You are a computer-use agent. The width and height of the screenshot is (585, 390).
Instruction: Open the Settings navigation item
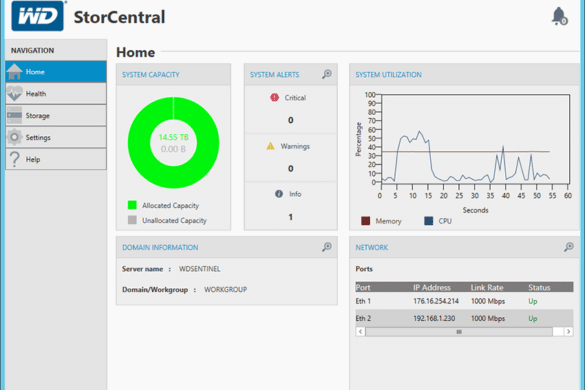pyautogui.click(x=56, y=137)
